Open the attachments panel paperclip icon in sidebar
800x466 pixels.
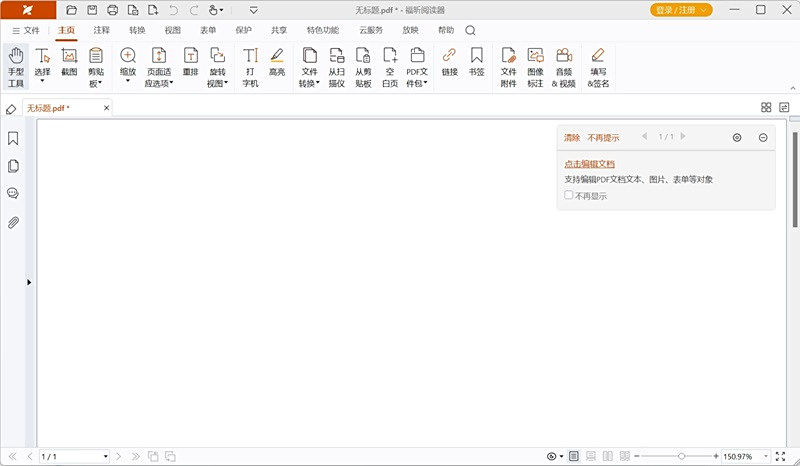click(13, 222)
